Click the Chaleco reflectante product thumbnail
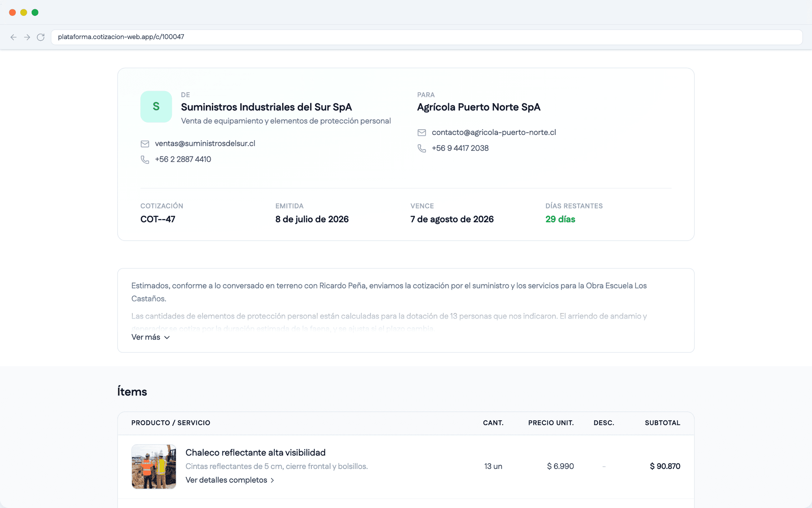The image size is (812, 508). (x=154, y=467)
